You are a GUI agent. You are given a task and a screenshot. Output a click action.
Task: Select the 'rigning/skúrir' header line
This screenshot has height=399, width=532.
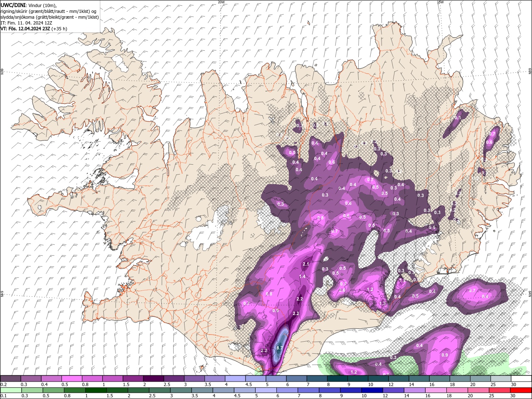[x=49, y=11]
